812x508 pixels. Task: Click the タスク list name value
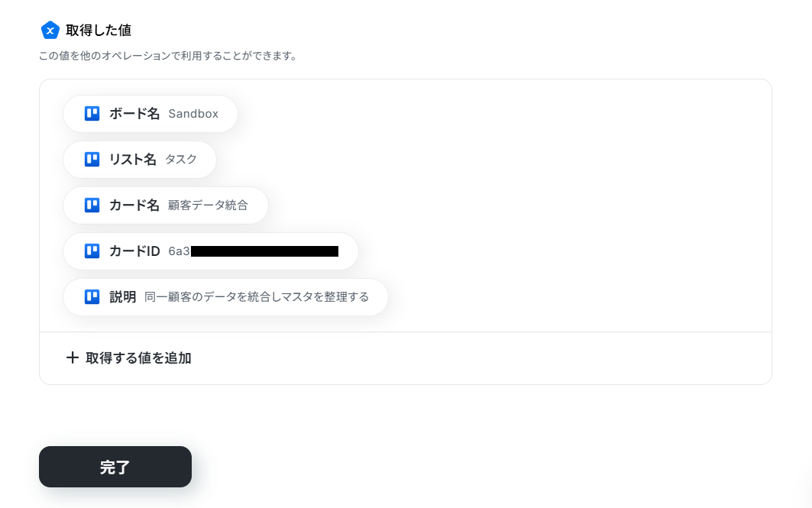click(x=181, y=160)
